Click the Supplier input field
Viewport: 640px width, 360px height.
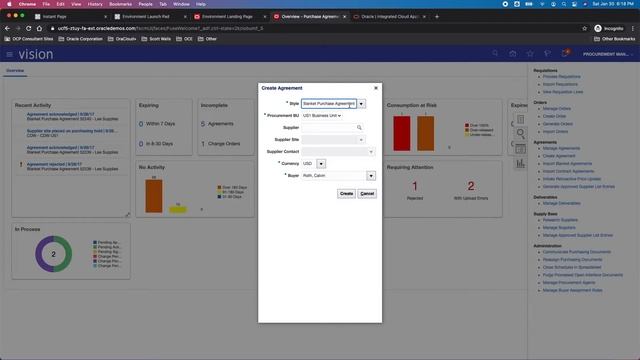tap(329, 128)
